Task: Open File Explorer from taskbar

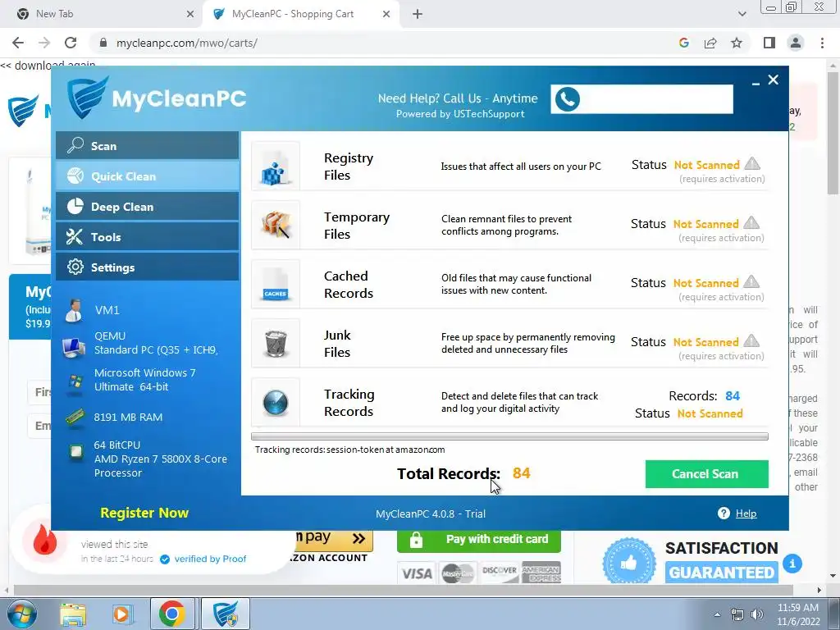Action: pyautogui.click(x=73, y=614)
